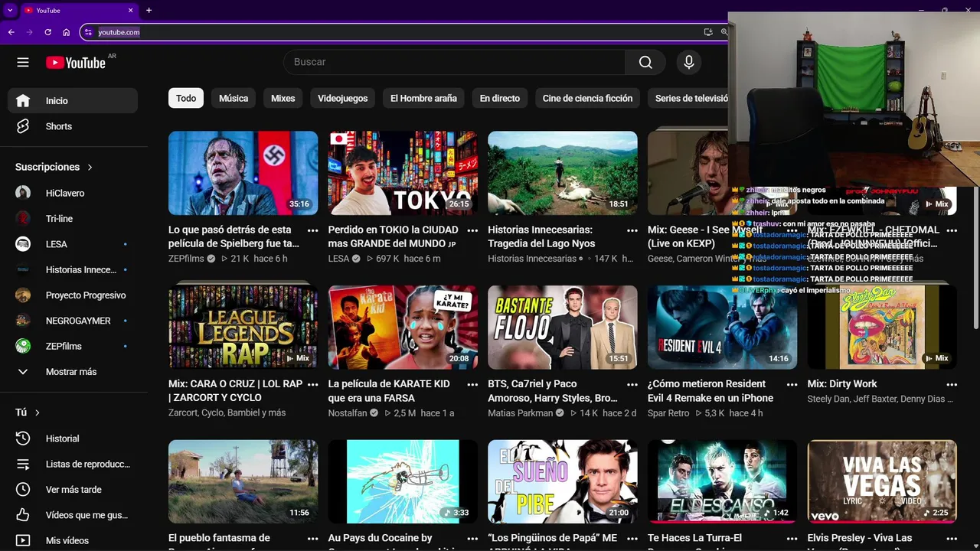The height and width of the screenshot is (551, 980).
Task: Open options for KARATE KID video
Action: coord(472,384)
